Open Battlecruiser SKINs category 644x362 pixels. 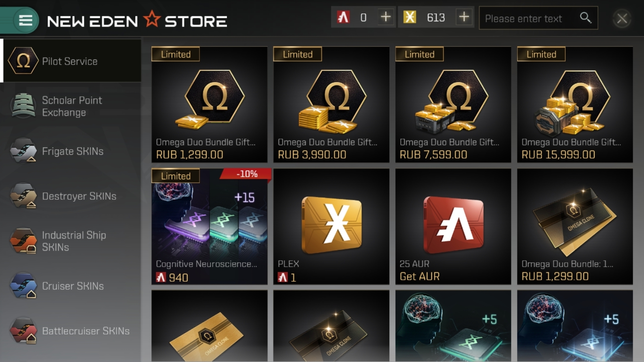point(71,331)
